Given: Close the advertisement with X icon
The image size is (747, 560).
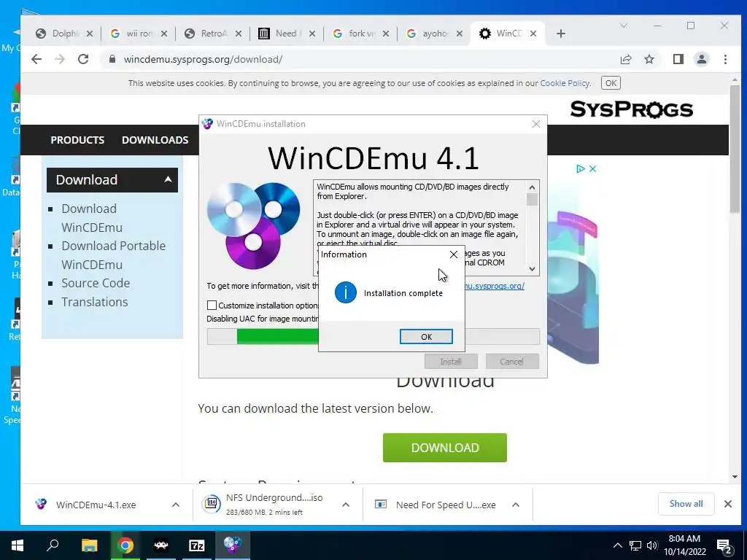Looking at the screenshot, I should (592, 168).
